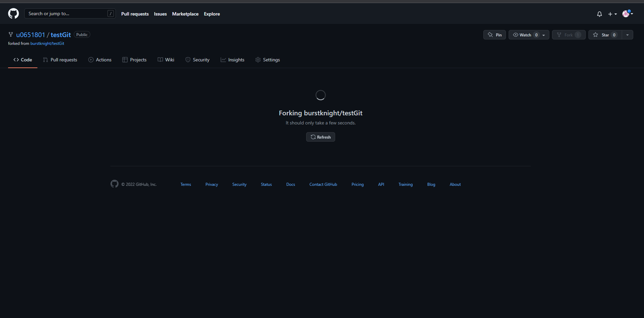Image resolution: width=644 pixels, height=318 pixels.
Task: Star the testGit repository
Action: pyautogui.click(x=605, y=35)
